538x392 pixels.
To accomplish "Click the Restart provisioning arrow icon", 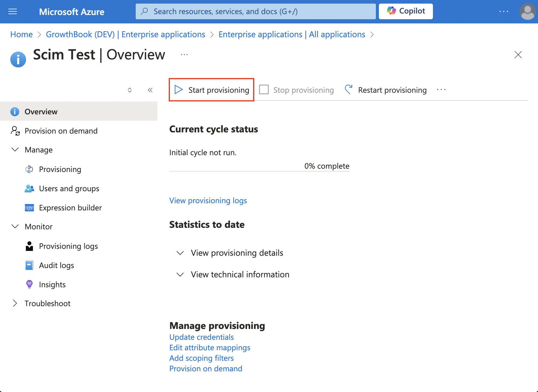I will tap(349, 89).
